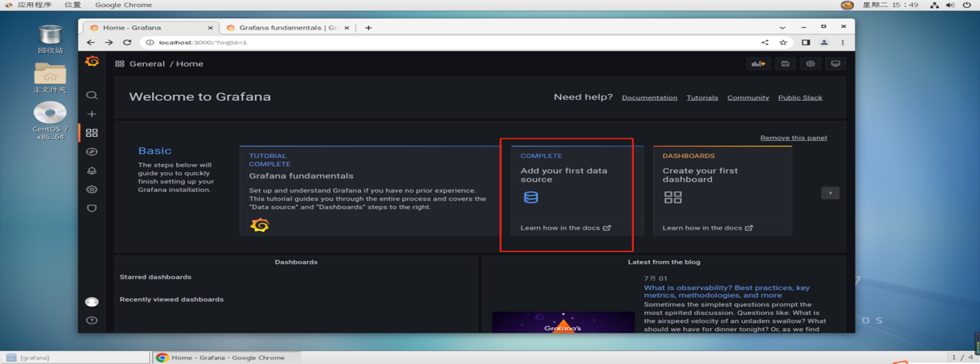Click Learn how in docs under dashboard

point(707,228)
